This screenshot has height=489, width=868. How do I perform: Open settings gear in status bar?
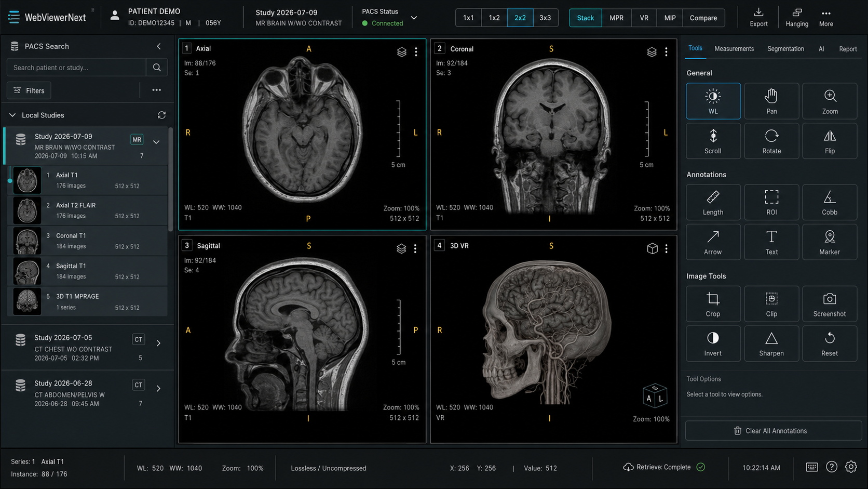(851, 467)
